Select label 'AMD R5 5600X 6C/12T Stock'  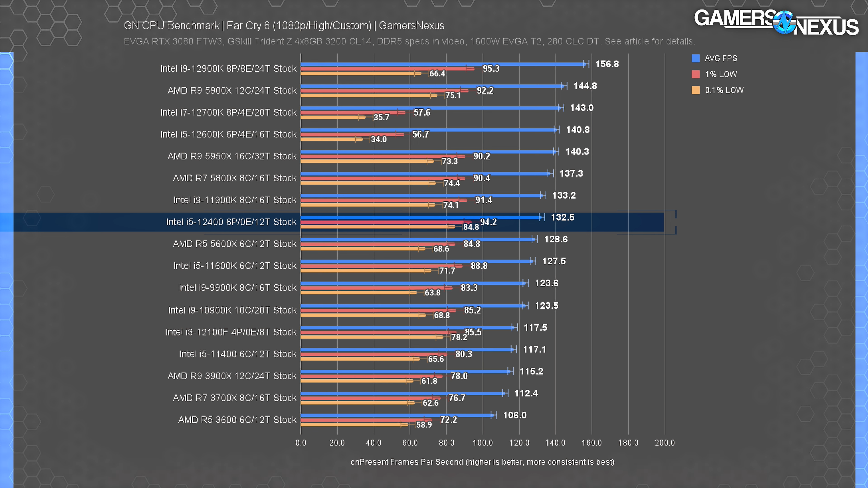[235, 244]
